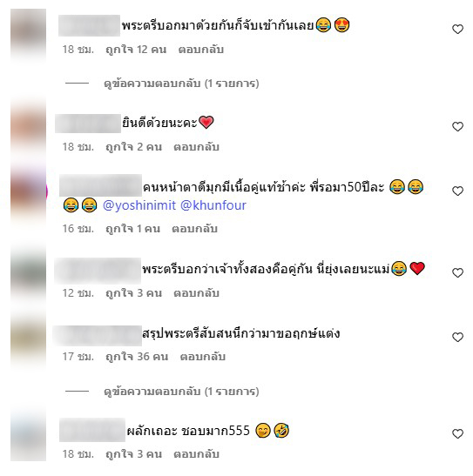The image size is (473, 476).
Task: Open profile picture of last commenter
Action: click(x=28, y=435)
